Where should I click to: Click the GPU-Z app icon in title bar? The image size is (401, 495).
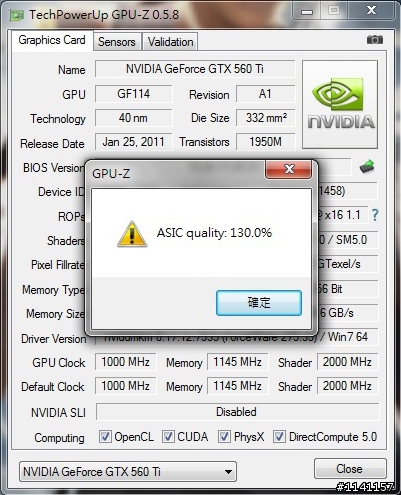[x=16, y=15]
